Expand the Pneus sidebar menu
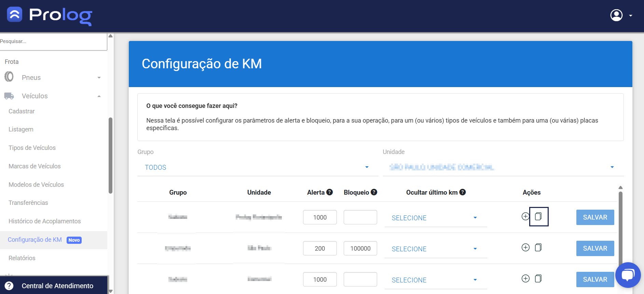Screen dimensions: 644x294 pyautogui.click(x=53, y=78)
